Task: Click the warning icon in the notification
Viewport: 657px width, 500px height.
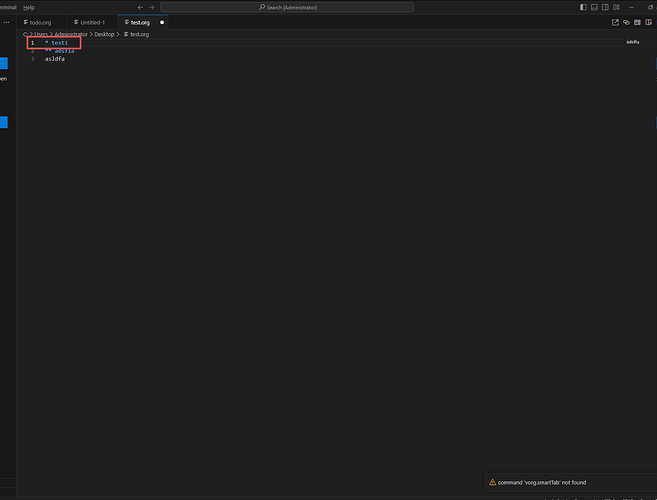Action: tap(492, 482)
